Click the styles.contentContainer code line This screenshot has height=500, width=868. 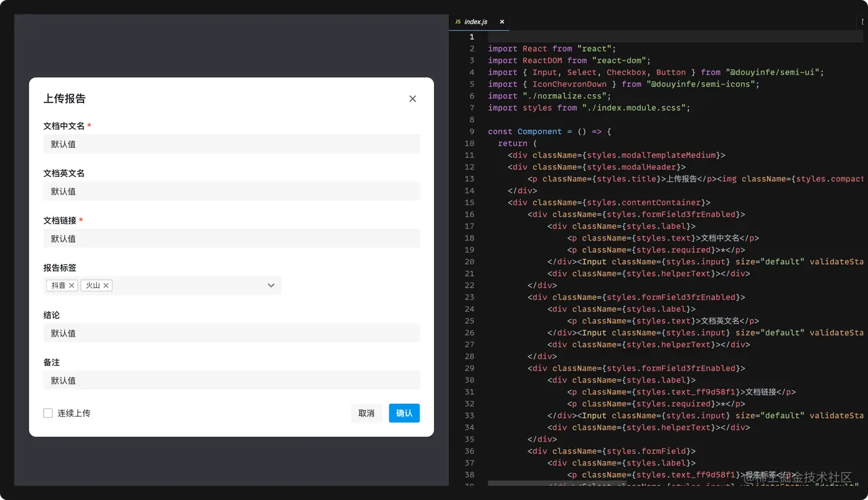click(609, 203)
